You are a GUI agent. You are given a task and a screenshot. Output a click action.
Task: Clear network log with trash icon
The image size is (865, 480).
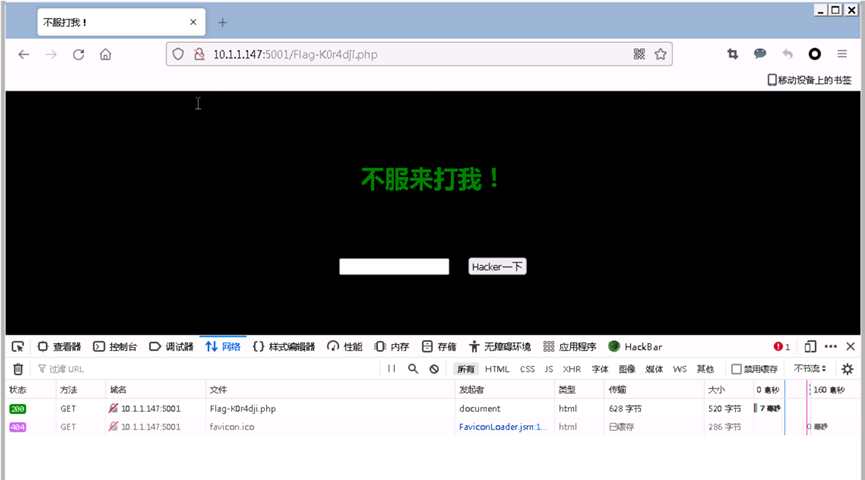(x=18, y=369)
